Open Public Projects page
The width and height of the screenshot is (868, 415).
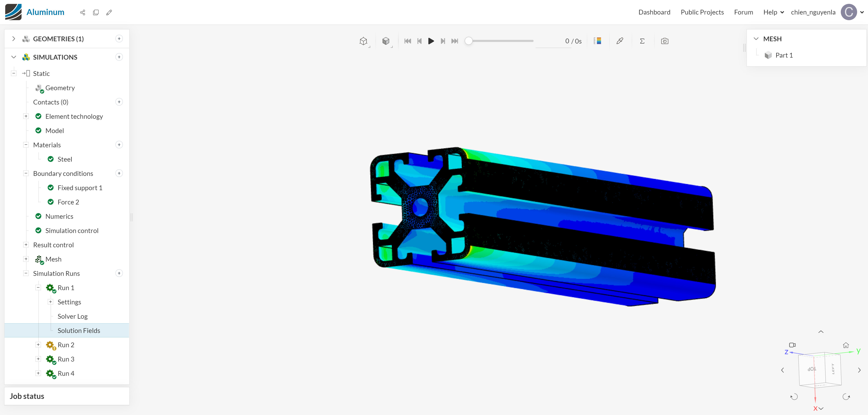(x=702, y=12)
